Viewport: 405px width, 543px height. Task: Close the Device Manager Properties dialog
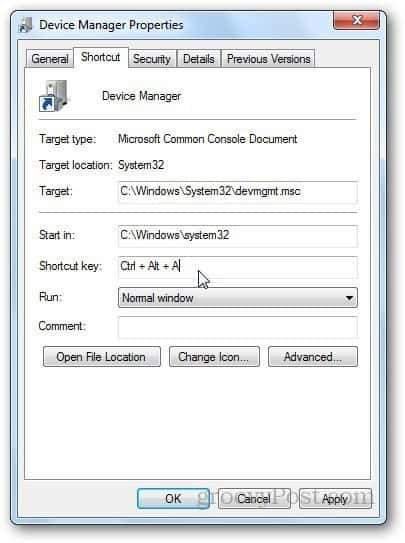click(356, 20)
